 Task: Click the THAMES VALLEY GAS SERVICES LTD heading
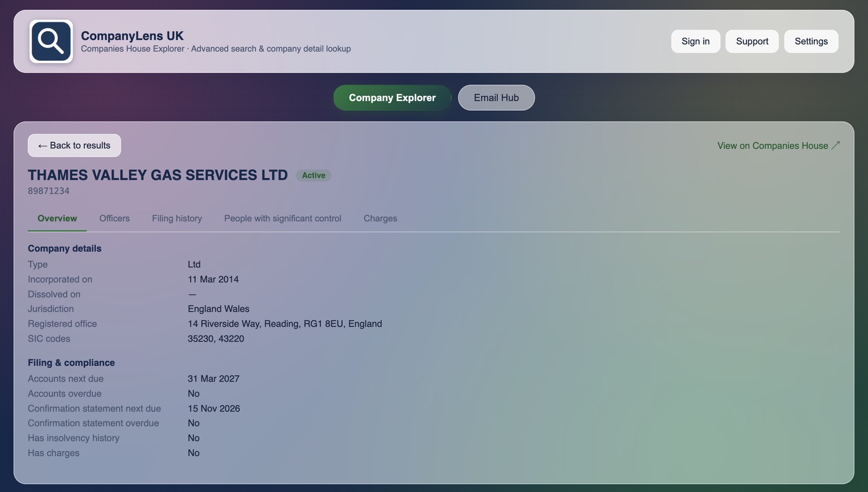click(158, 175)
